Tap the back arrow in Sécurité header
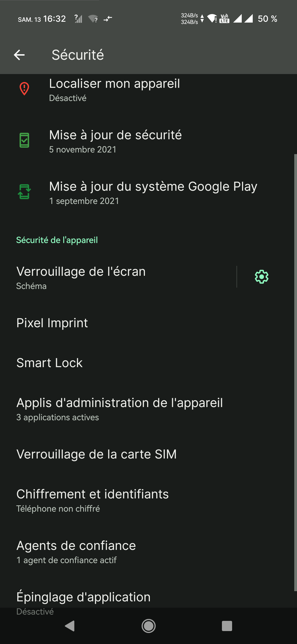Image resolution: width=297 pixels, height=644 pixels. 19,55
